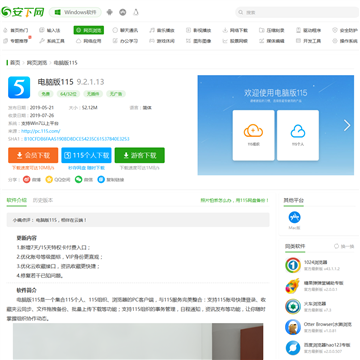The width and height of the screenshot is (360, 360).
Task: Open the 音乐播放 category
Action: [x=162, y=30]
